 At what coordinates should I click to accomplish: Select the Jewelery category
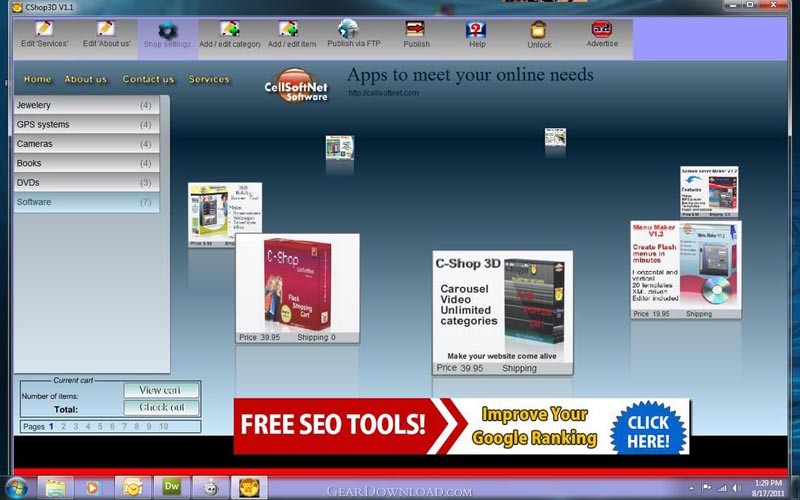[x=86, y=105]
